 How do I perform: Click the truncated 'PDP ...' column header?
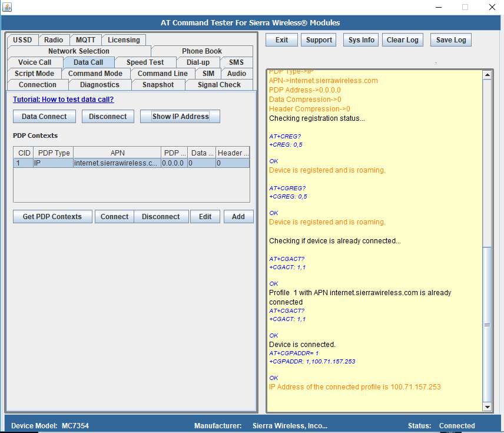(174, 153)
